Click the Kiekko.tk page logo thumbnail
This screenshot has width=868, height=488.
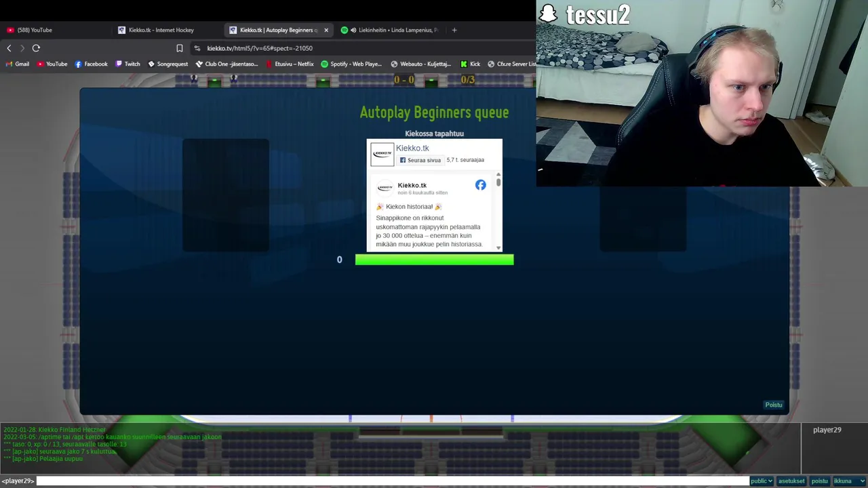click(x=382, y=154)
